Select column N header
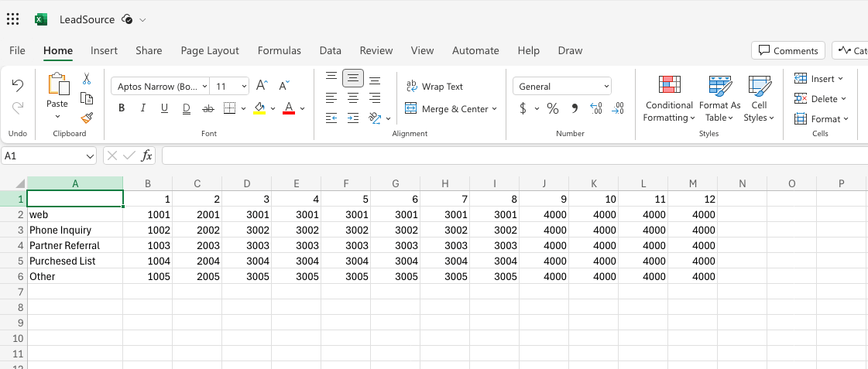 click(742, 183)
